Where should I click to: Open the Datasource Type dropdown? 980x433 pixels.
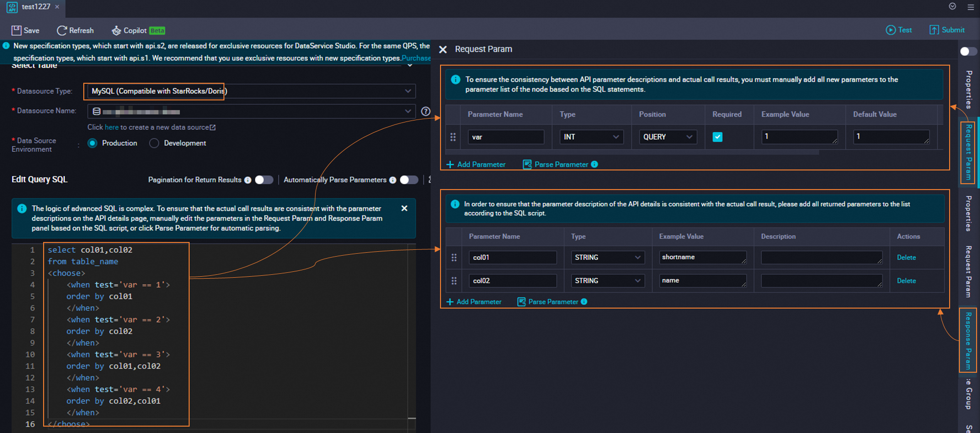pyautogui.click(x=251, y=91)
